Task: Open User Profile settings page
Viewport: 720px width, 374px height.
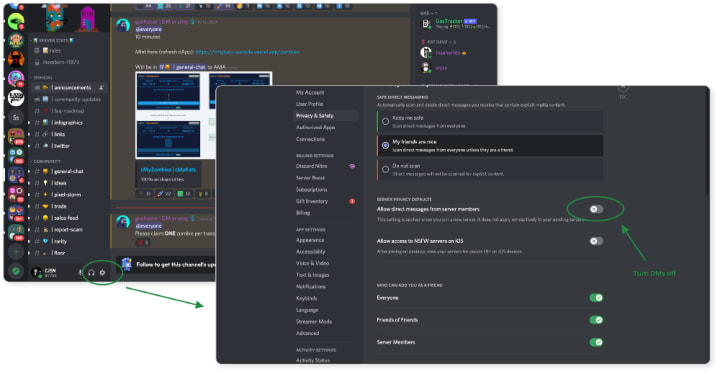Action: pos(309,104)
